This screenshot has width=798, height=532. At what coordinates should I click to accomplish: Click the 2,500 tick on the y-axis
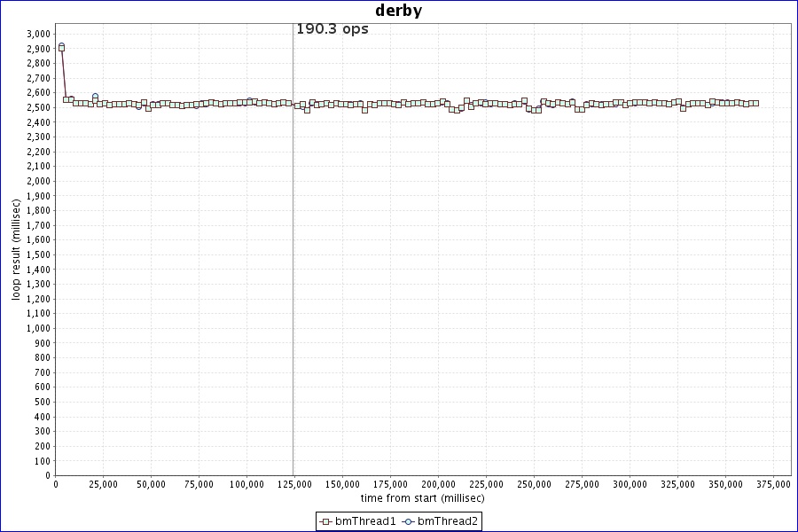[x=38, y=107]
